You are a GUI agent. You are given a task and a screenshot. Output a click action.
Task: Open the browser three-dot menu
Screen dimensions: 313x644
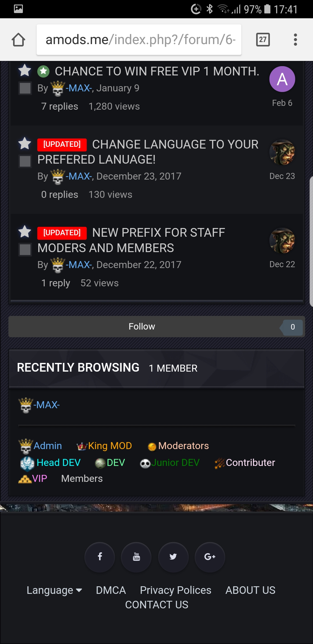pyautogui.click(x=295, y=40)
